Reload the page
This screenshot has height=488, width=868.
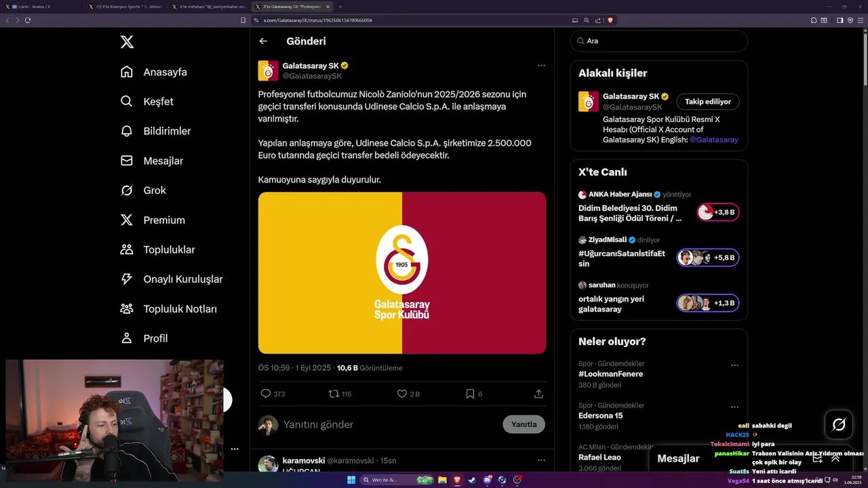28,20
